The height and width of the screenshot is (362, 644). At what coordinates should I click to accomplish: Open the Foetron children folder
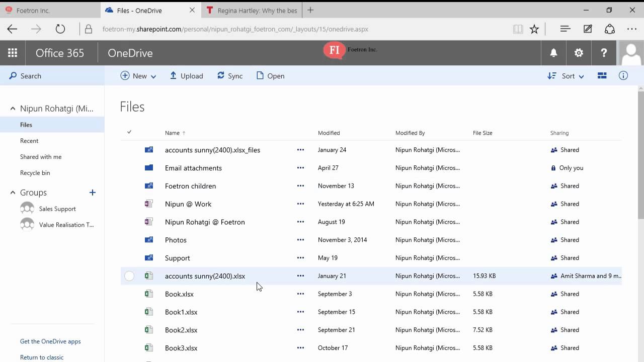190,186
